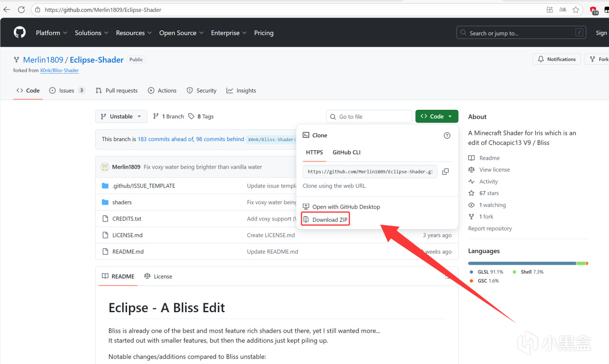
Task: Expand the Platform menu in the header
Action: pos(51,33)
